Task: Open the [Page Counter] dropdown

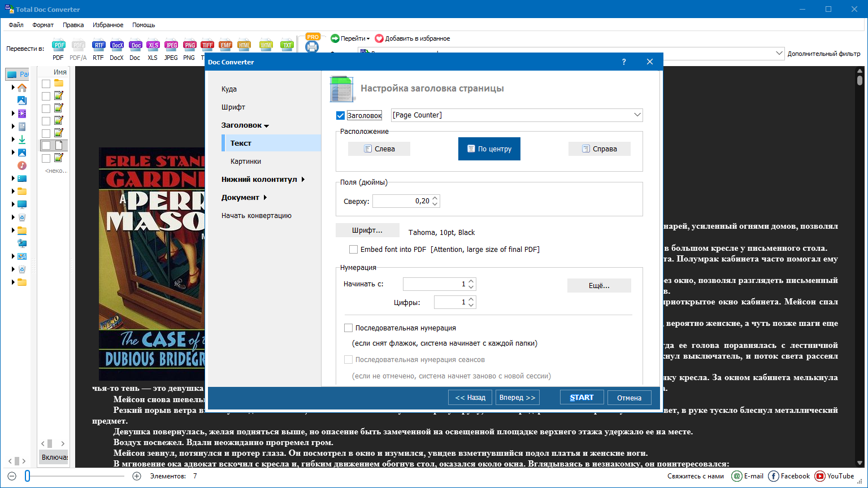Action: tap(637, 115)
